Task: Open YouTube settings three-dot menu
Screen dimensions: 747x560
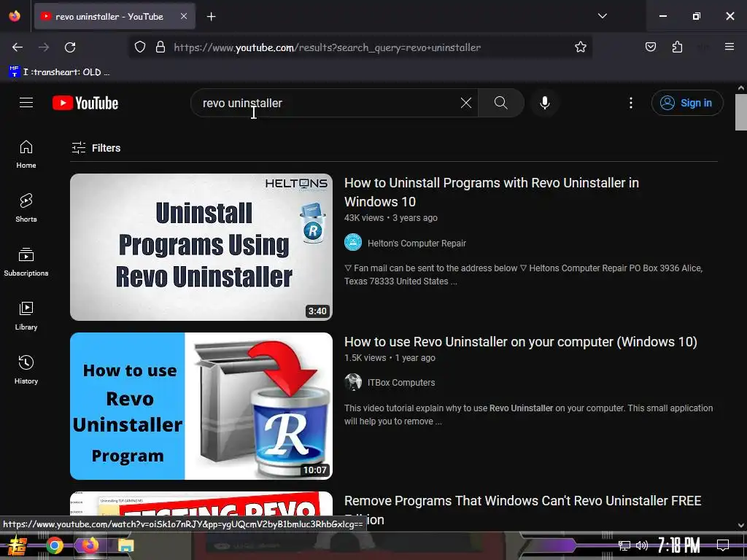Action: (x=631, y=103)
